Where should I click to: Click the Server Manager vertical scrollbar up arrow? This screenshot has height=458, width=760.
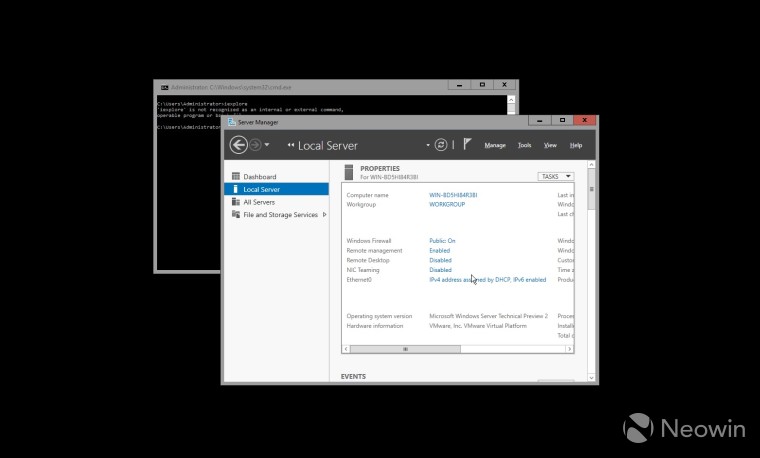[x=591, y=165]
